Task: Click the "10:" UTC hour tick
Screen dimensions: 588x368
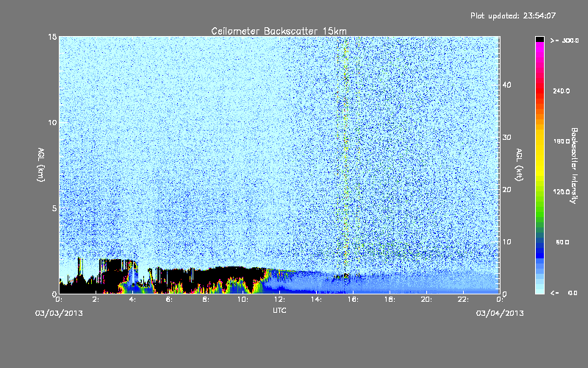Action: [243, 300]
